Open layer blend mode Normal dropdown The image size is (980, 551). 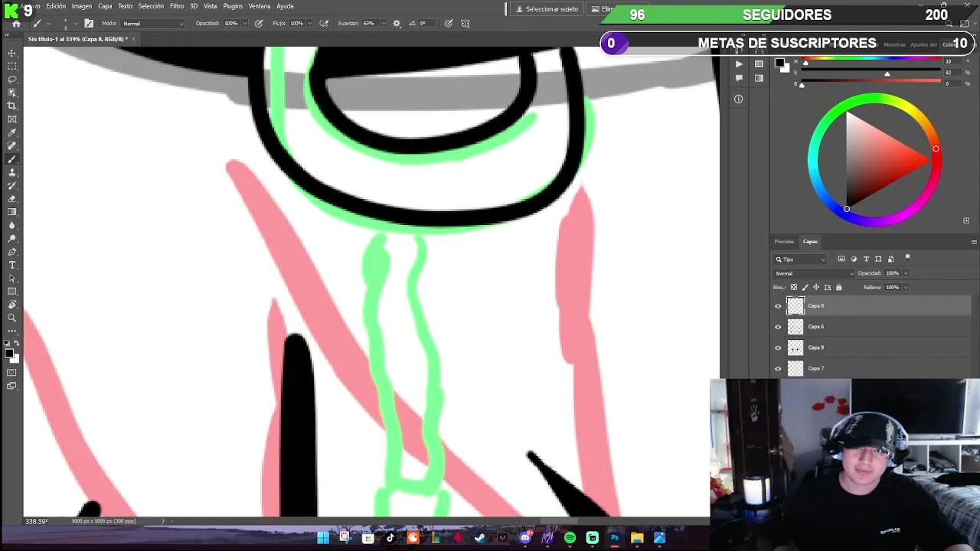814,273
